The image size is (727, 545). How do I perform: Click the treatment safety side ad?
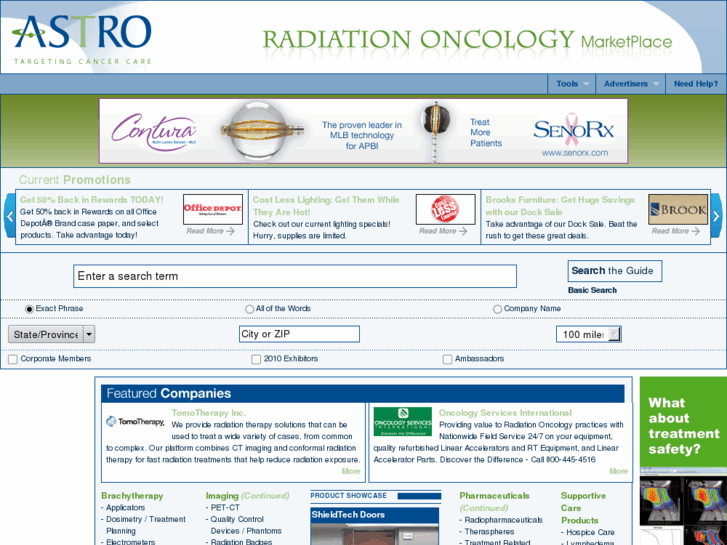coord(683,461)
